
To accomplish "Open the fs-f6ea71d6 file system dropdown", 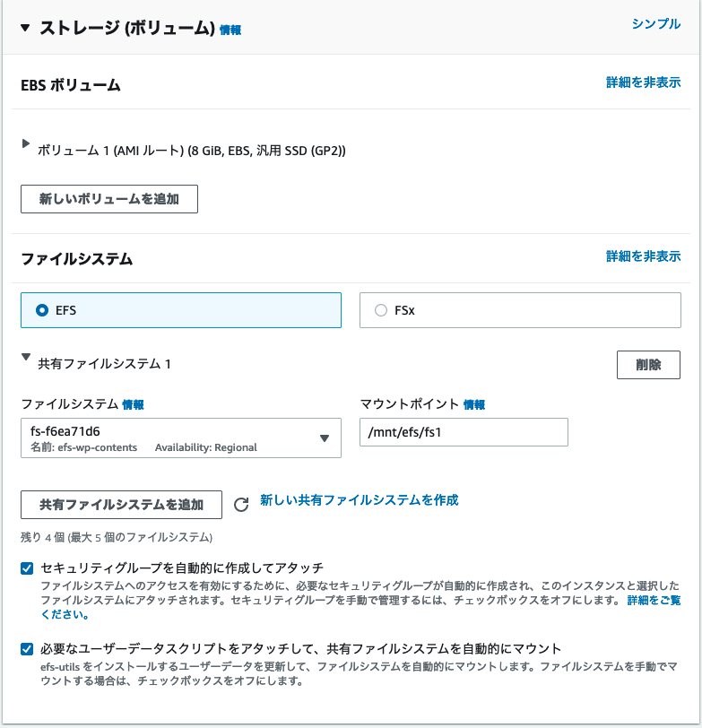I will click(181, 438).
